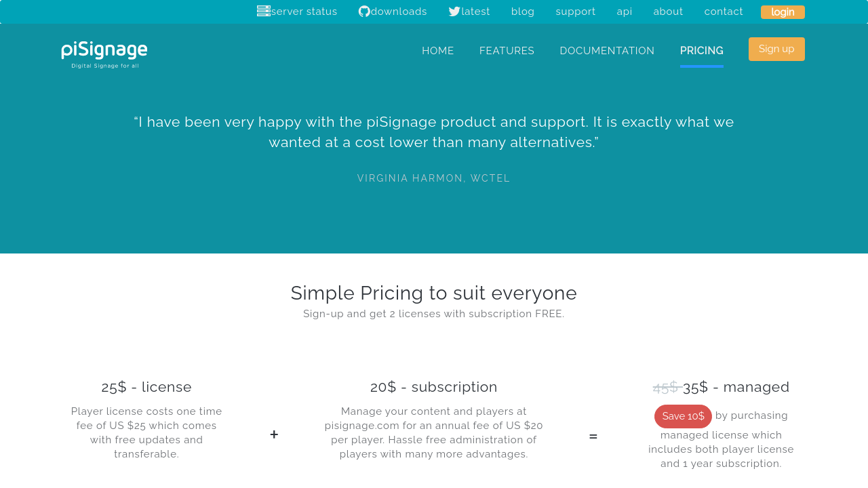Open the about page

(668, 12)
